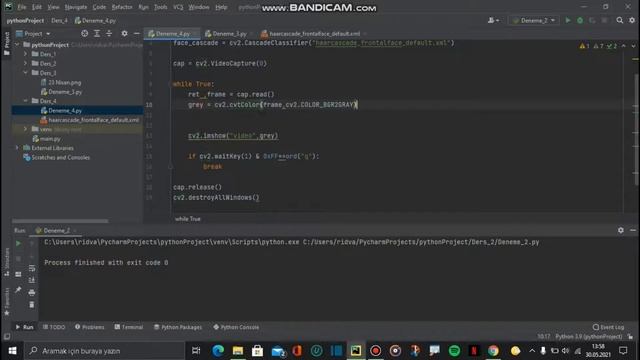Open the Python Console tool window
This screenshot has width=640, height=360.
[x=236, y=327]
